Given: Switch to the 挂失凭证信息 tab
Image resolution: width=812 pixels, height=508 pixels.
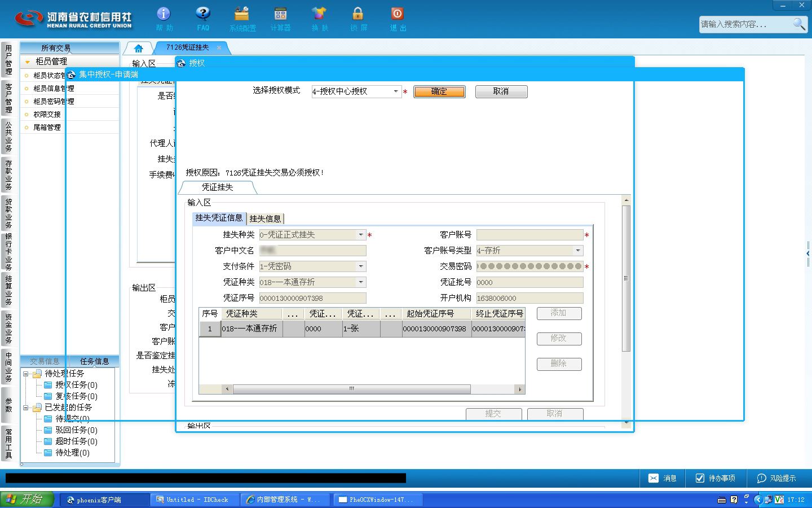Looking at the screenshot, I should [219, 218].
